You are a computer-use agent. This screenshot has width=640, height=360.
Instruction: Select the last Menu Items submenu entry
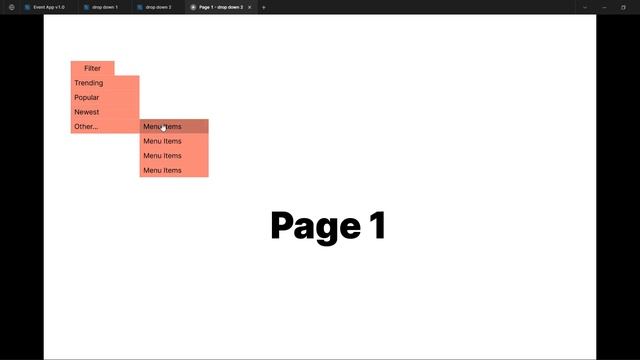pyautogui.click(x=174, y=170)
